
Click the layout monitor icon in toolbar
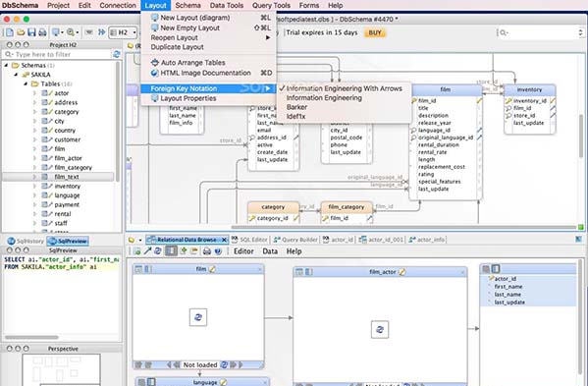[56, 32]
